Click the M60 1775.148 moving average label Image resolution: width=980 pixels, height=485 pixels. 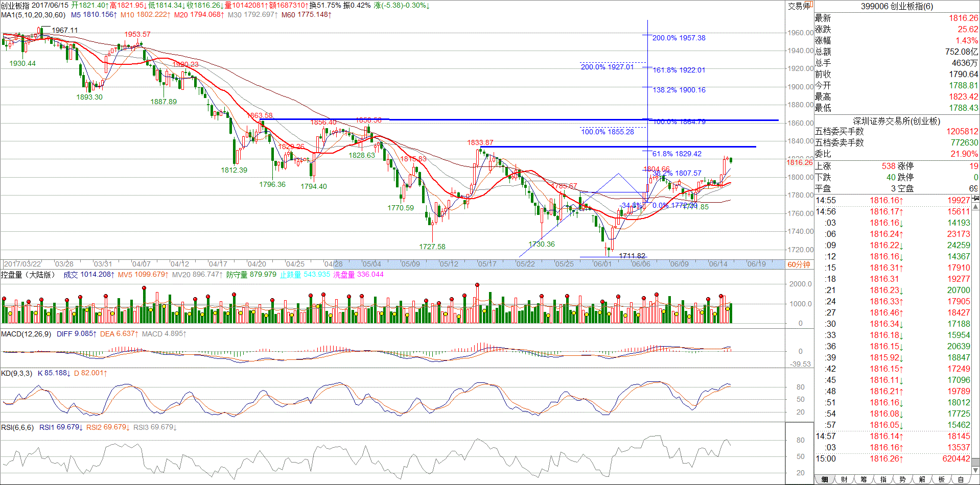pyautogui.click(x=306, y=15)
